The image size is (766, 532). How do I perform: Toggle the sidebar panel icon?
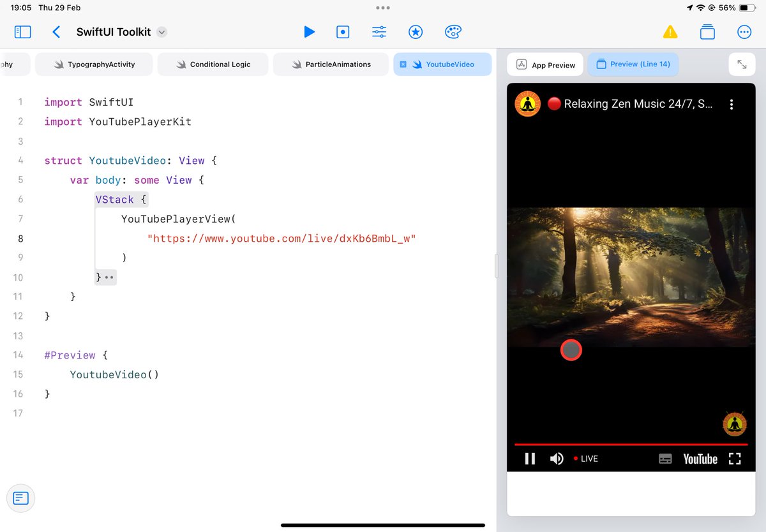[22, 32]
